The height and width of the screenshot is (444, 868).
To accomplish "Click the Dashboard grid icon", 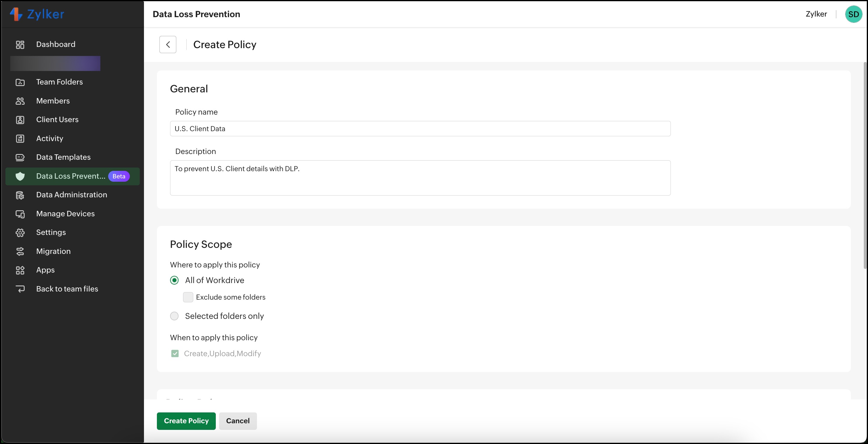I will [x=20, y=45].
